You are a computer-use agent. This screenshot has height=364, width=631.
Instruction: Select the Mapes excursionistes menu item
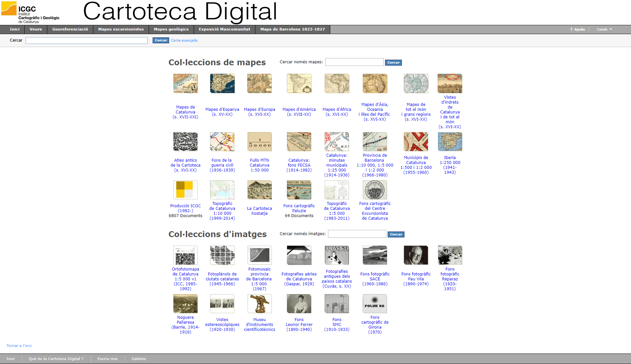(x=121, y=29)
